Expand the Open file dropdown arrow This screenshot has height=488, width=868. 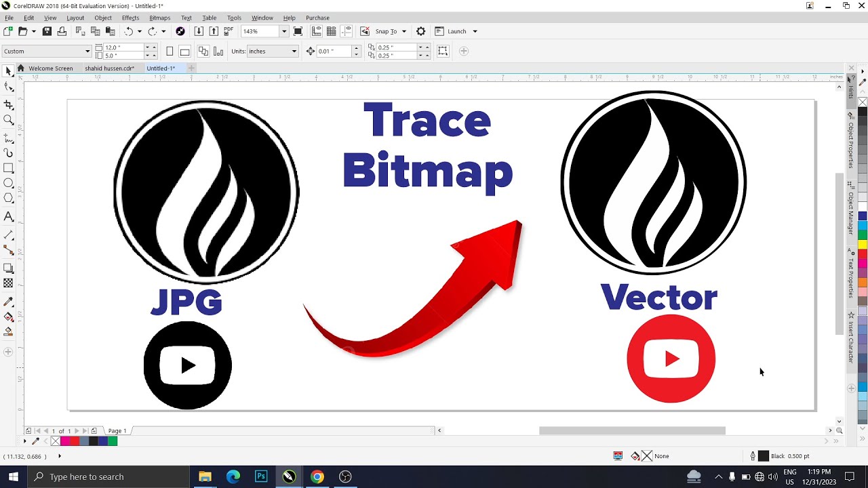coord(33,31)
